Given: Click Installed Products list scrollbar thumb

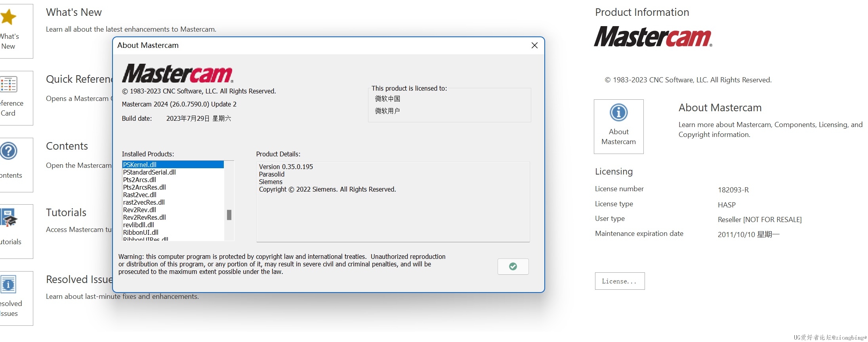Looking at the screenshot, I should coord(229,215).
